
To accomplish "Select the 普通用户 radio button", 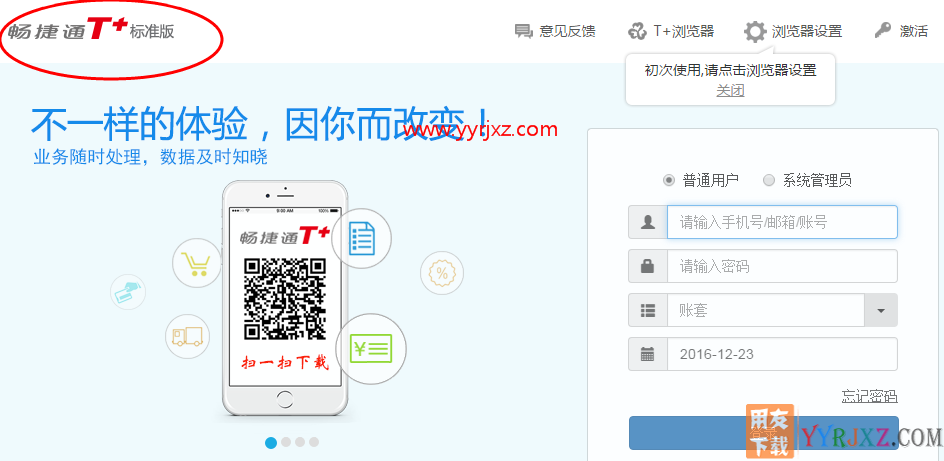I will tap(669, 180).
